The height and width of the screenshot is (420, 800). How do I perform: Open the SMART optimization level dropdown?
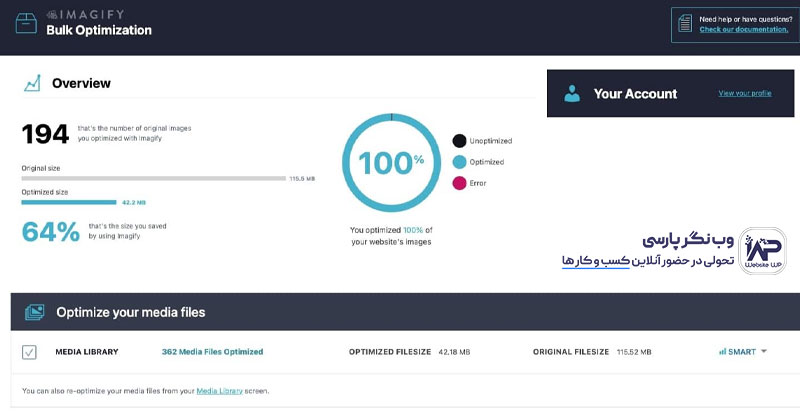(742, 352)
